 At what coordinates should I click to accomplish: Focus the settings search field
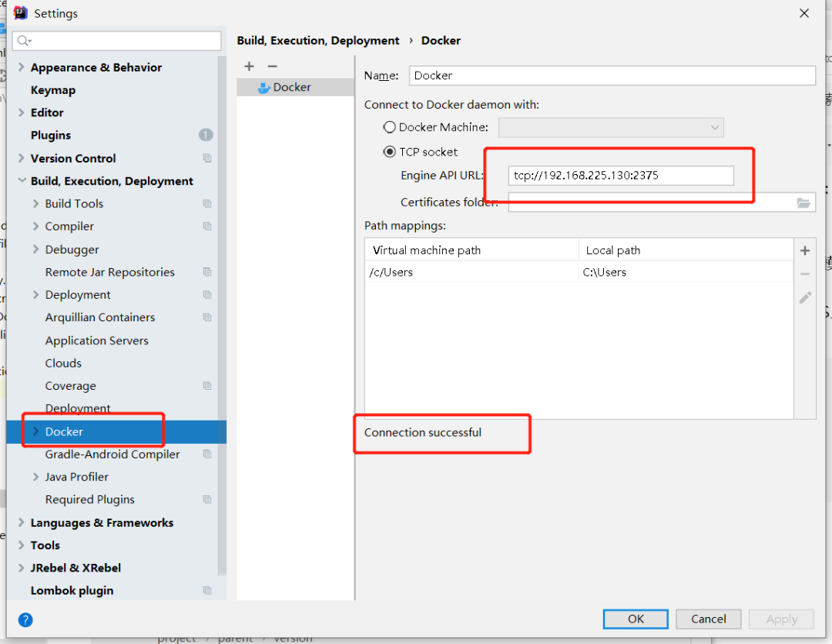tap(117, 41)
